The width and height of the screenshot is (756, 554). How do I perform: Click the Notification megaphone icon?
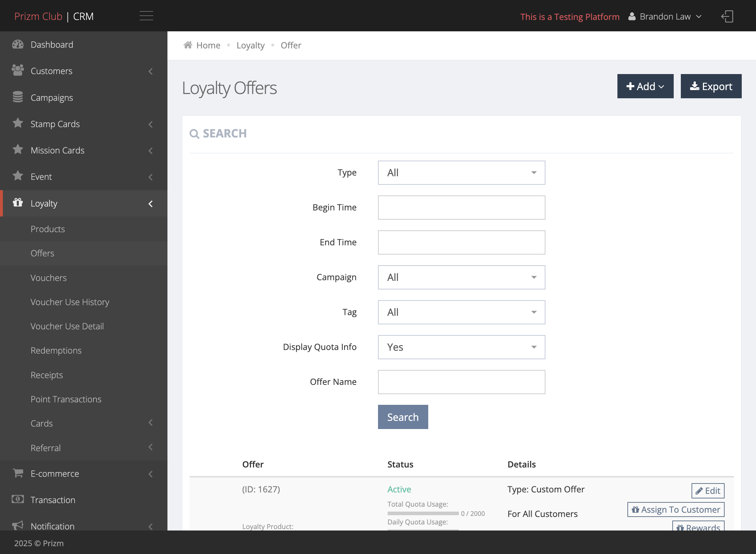coord(18,526)
